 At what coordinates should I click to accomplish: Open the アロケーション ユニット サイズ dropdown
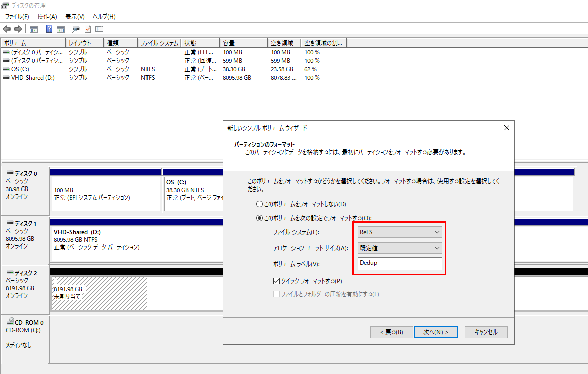pos(400,248)
